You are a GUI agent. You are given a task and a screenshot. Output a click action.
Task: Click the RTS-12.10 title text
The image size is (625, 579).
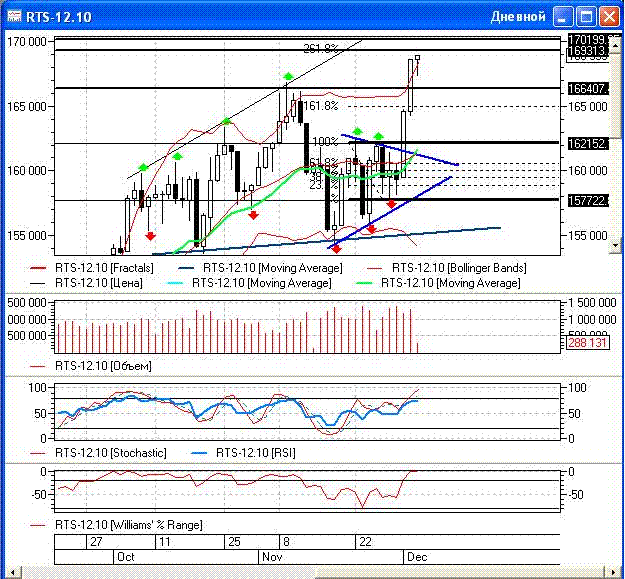pos(59,17)
